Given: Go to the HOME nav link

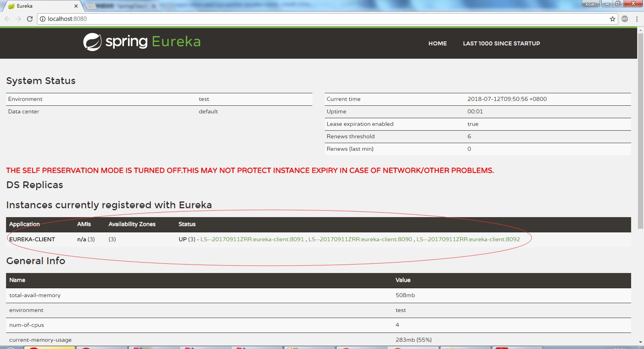Looking at the screenshot, I should 438,43.
